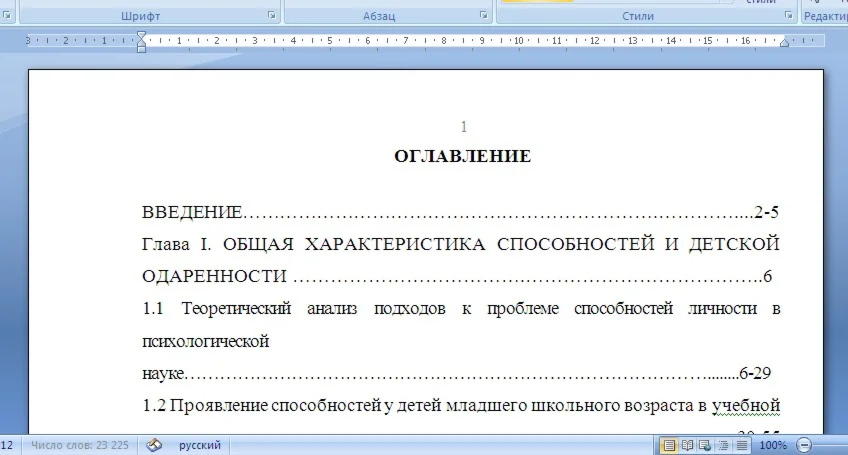Image resolution: width=848 pixels, height=455 pixels.
Task: Click the word психологической
Action: [x=206, y=341]
